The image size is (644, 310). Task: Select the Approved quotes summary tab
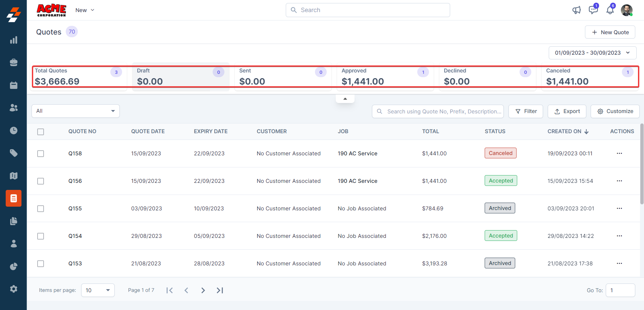pyautogui.click(x=384, y=76)
